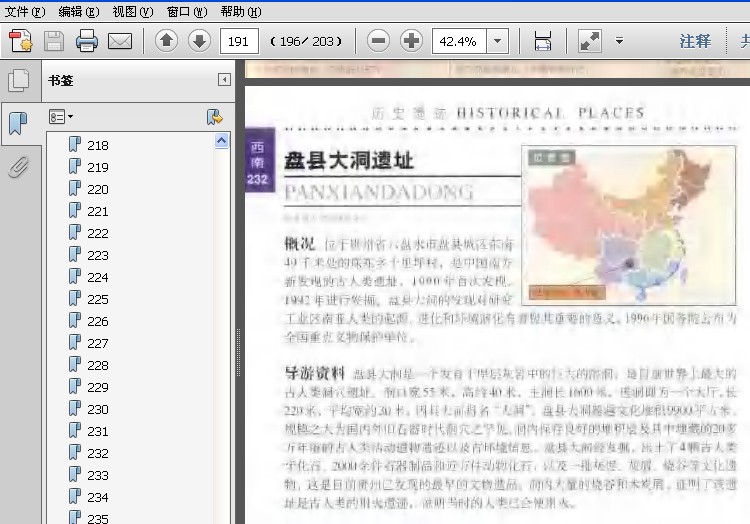Open the bookmarks options dropdown
Viewport: 750px width, 524px height.
(61, 117)
